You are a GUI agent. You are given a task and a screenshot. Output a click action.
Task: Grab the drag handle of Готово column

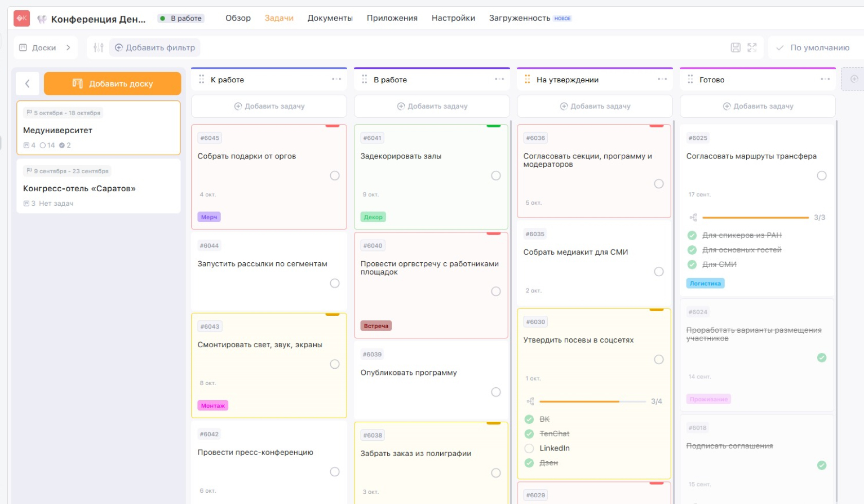click(x=690, y=79)
